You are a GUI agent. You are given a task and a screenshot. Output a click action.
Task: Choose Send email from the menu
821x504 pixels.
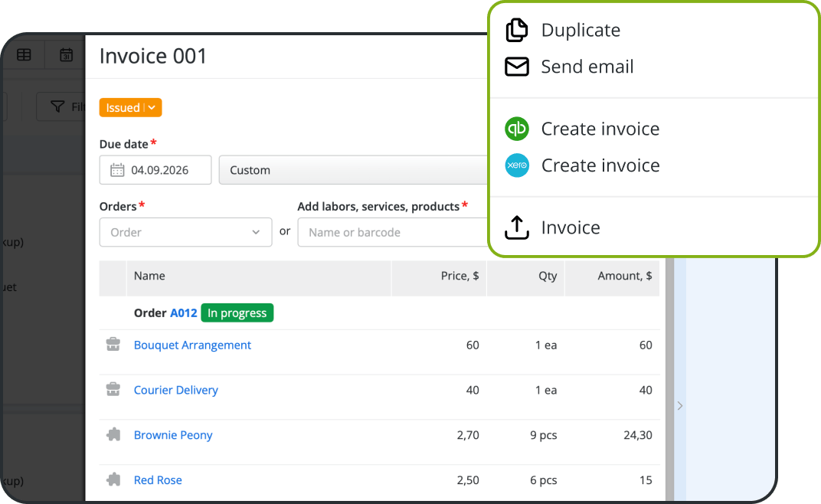(587, 67)
